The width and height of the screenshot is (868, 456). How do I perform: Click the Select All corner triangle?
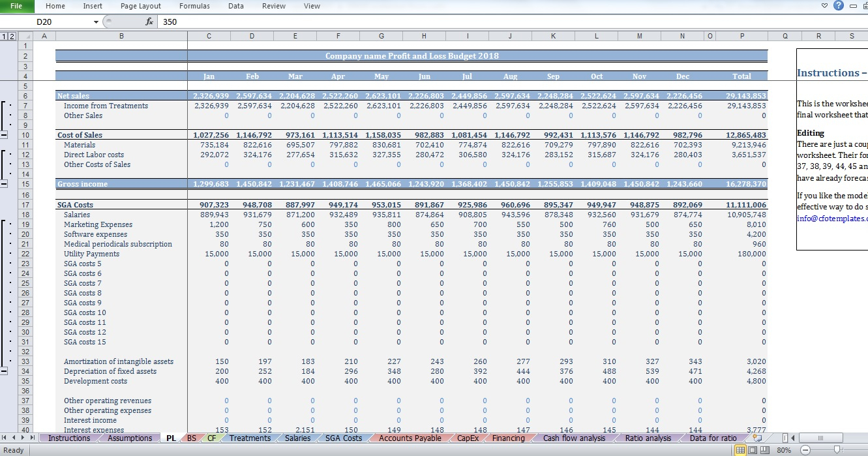26,36
